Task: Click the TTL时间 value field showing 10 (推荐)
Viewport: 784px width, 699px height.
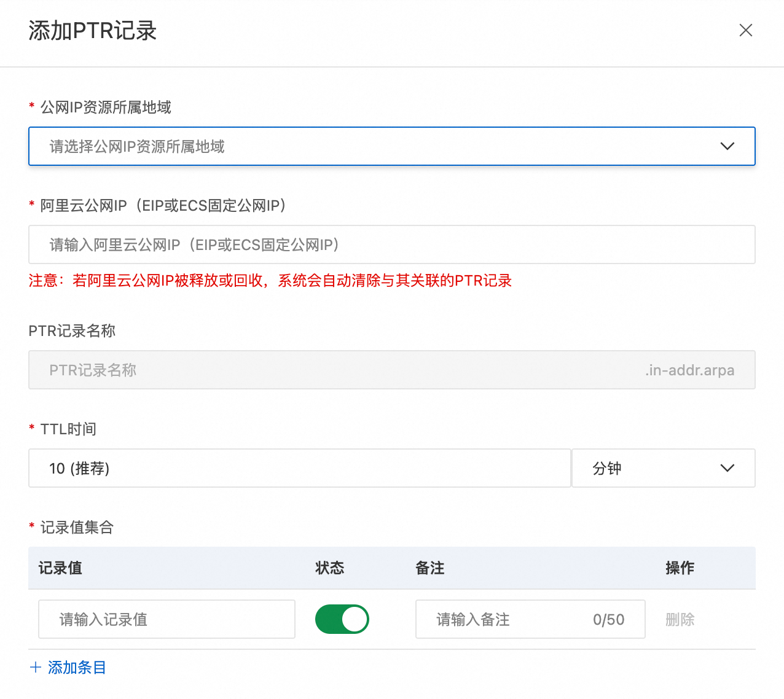Action: (300, 468)
